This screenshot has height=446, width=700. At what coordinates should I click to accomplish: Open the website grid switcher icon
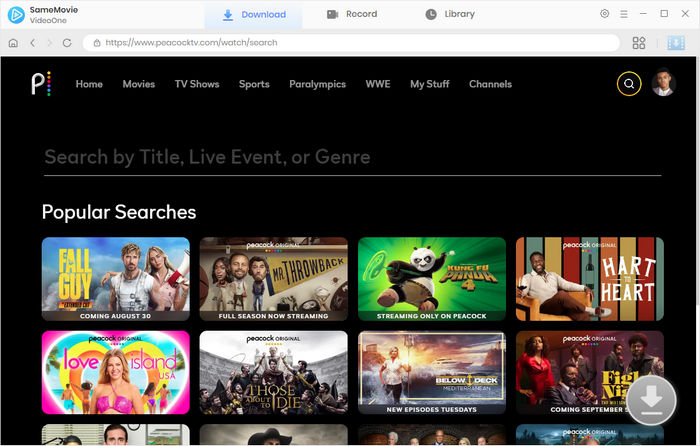[x=639, y=43]
